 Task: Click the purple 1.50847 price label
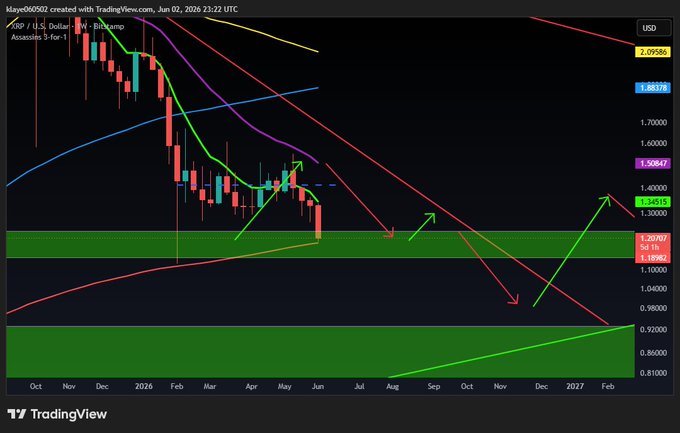coord(653,164)
